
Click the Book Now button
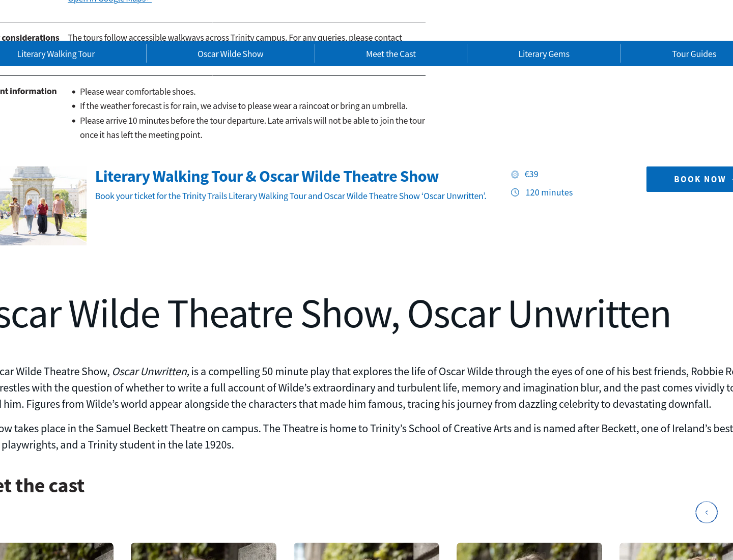click(690, 179)
